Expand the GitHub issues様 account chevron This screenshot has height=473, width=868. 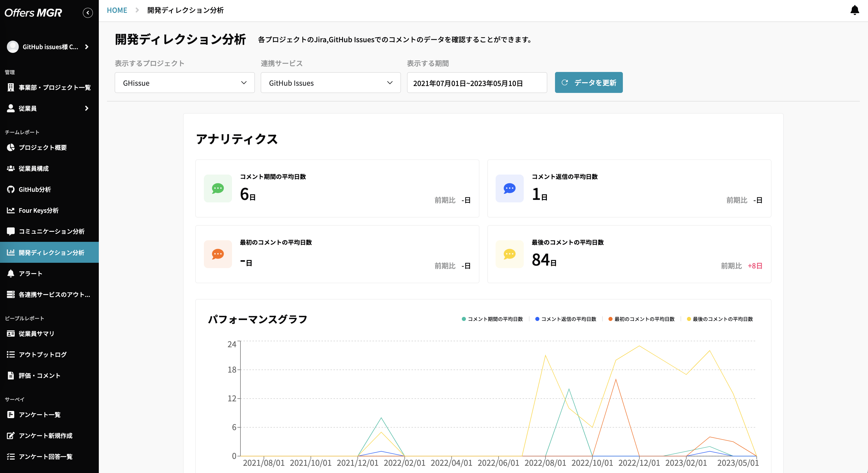click(87, 47)
